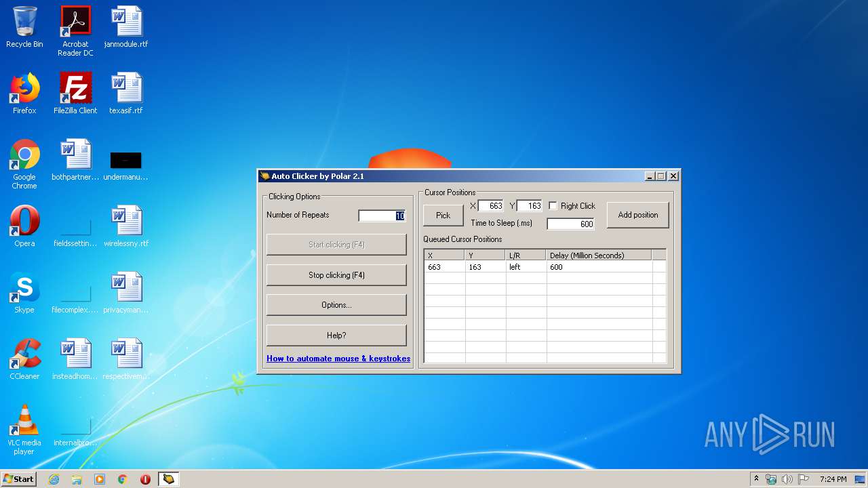Image resolution: width=868 pixels, height=488 pixels.
Task: Click the 7:24 PM system clock
Action: 833,479
